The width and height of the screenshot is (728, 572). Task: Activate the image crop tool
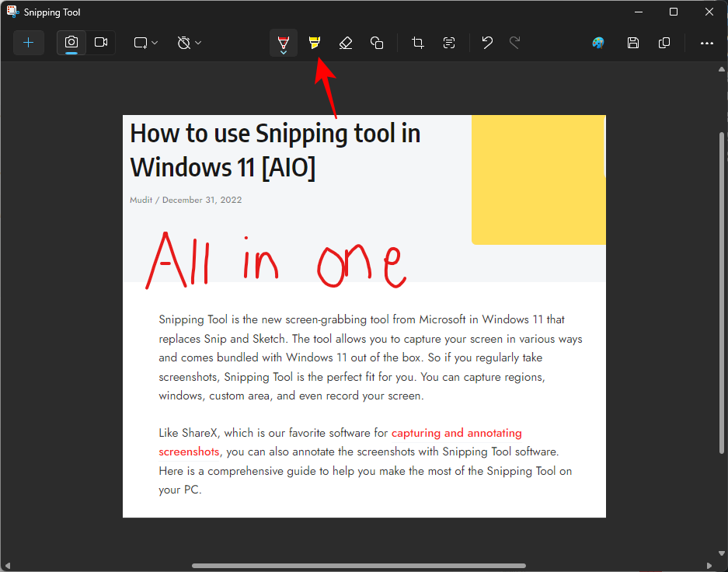pos(418,43)
